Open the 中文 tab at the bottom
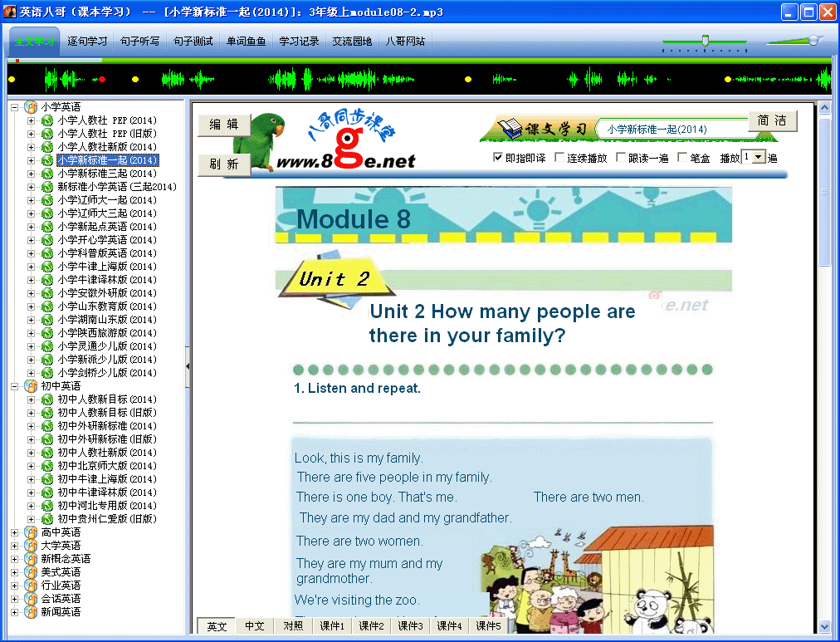Image resolution: width=840 pixels, height=642 pixels. coord(255,626)
